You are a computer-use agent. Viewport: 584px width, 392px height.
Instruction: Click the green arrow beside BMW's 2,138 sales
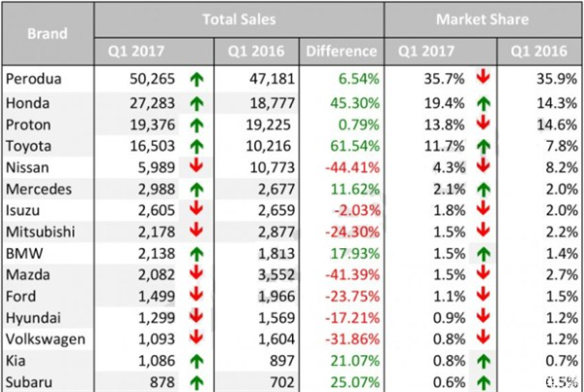197,254
